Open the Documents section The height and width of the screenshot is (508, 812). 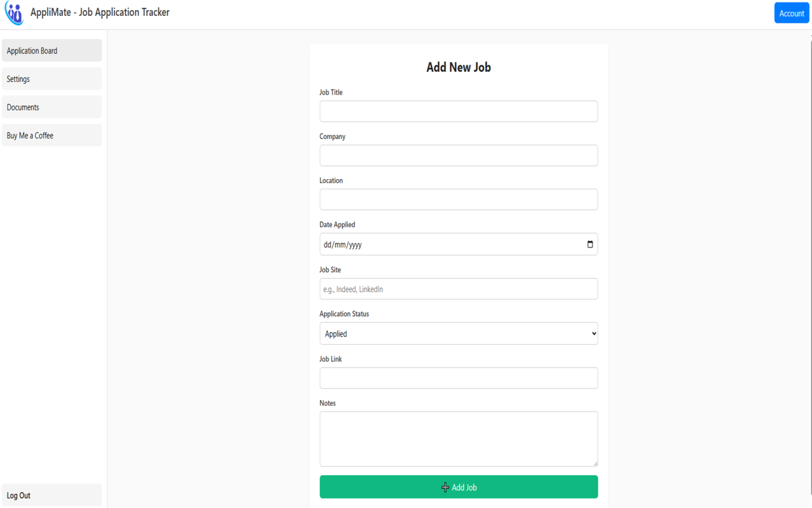(51, 107)
